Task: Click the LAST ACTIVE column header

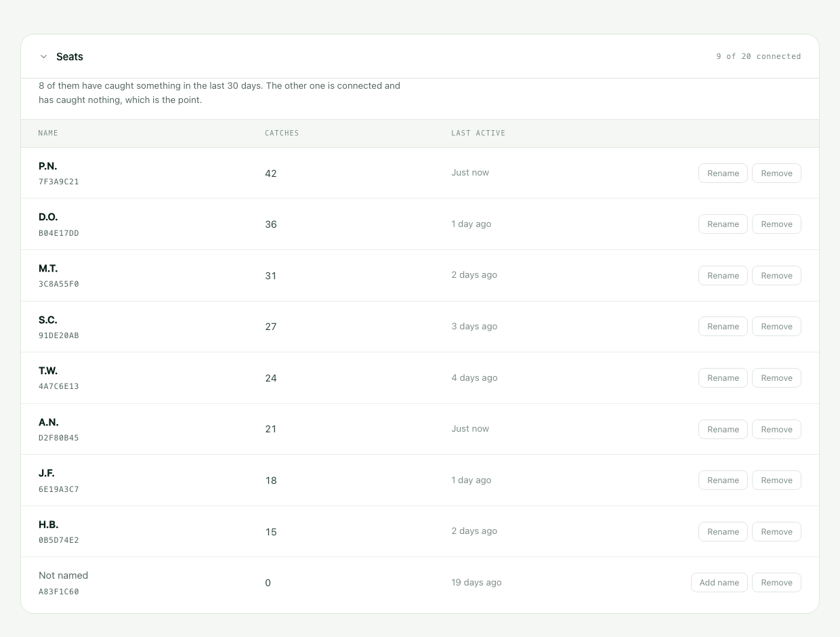Action: coord(478,133)
